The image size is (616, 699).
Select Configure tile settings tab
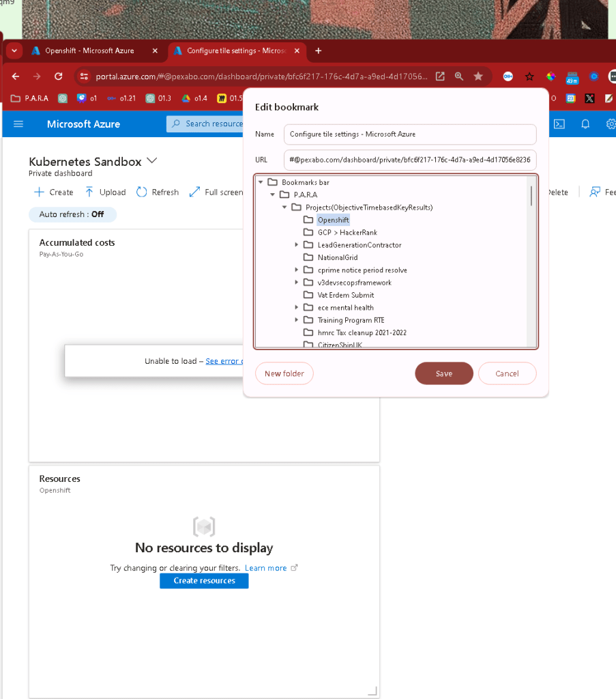tap(236, 51)
